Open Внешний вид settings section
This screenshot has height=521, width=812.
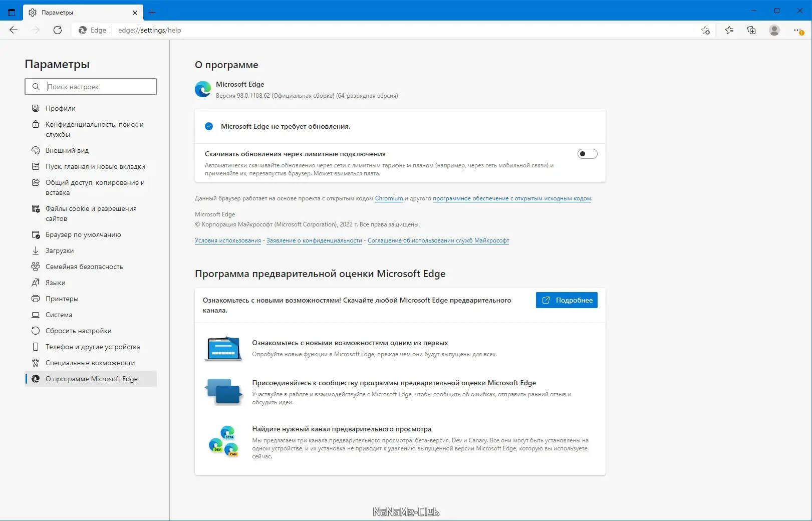[91, 150]
